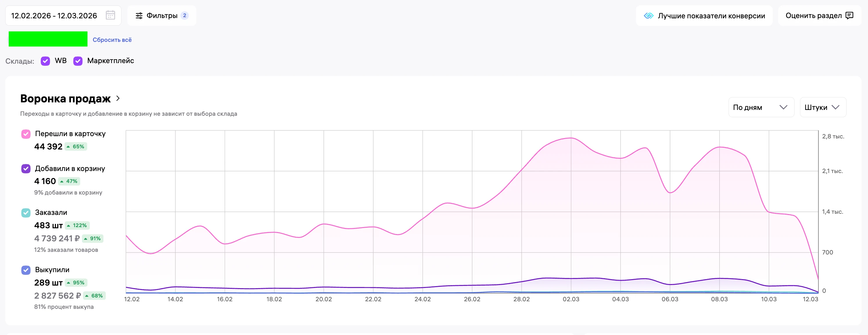This screenshot has width=868, height=335.
Task: Open the По дням period dropdown
Action: (761, 107)
